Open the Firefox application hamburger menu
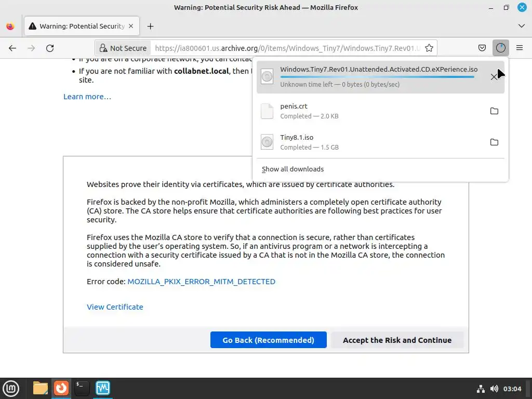 [520, 48]
